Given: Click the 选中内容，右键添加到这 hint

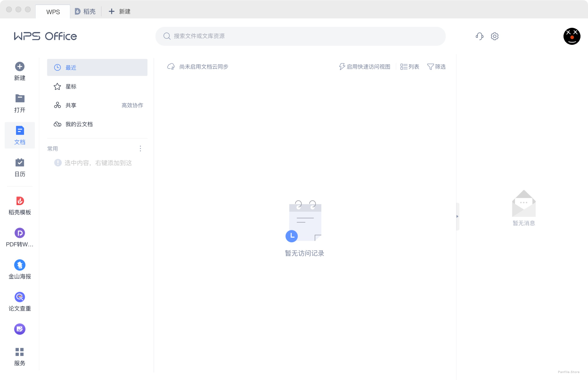Looking at the screenshot, I should (98, 163).
